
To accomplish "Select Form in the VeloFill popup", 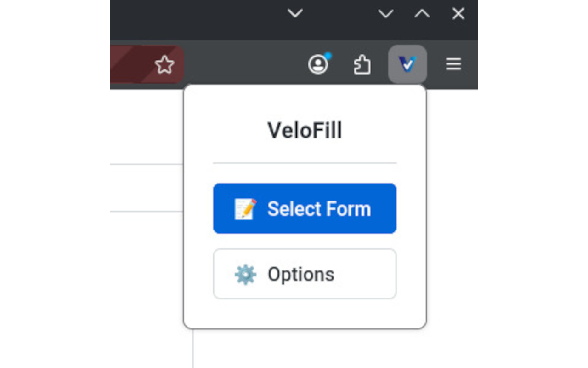I will tap(305, 208).
